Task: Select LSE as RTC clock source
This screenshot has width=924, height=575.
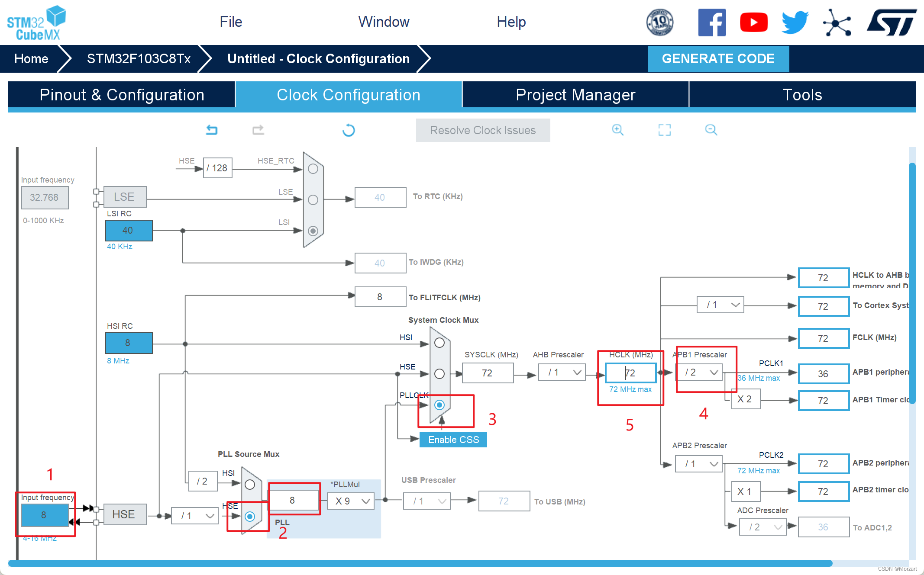Action: (x=313, y=200)
